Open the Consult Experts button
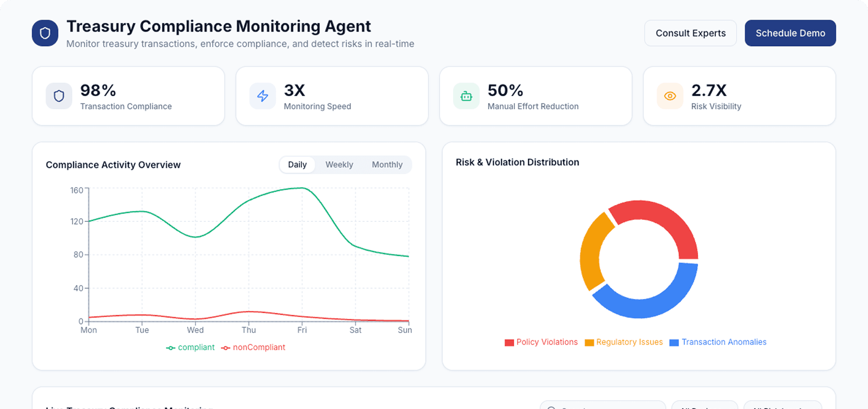This screenshot has height=409, width=868. [691, 33]
